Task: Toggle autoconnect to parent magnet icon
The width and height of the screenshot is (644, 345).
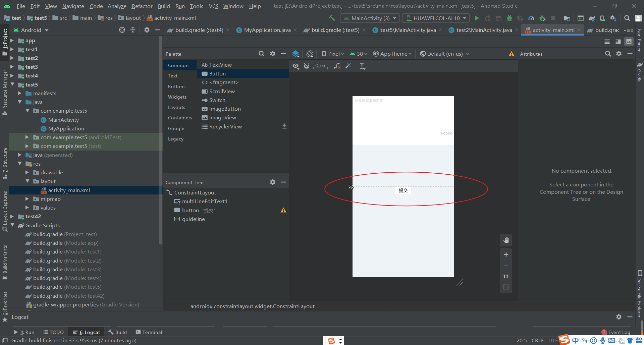Action: [x=307, y=66]
